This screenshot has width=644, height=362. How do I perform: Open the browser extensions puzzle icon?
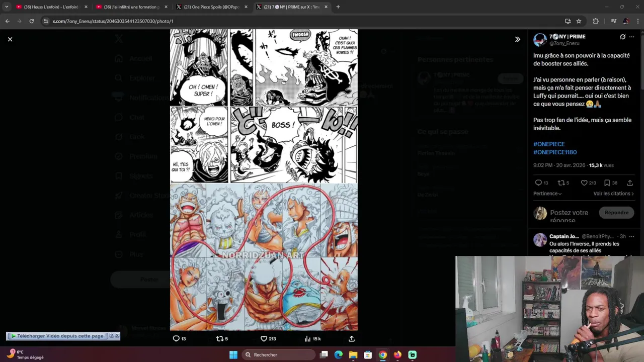point(596,21)
